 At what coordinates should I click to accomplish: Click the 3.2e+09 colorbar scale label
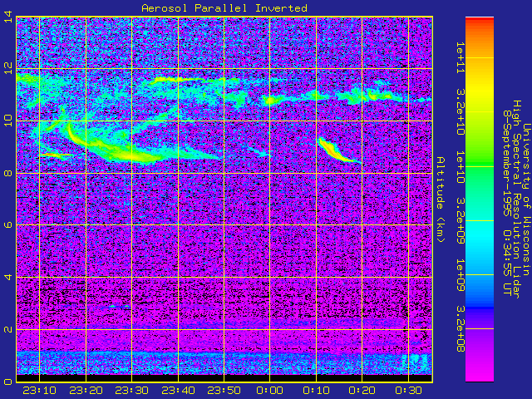460,221
